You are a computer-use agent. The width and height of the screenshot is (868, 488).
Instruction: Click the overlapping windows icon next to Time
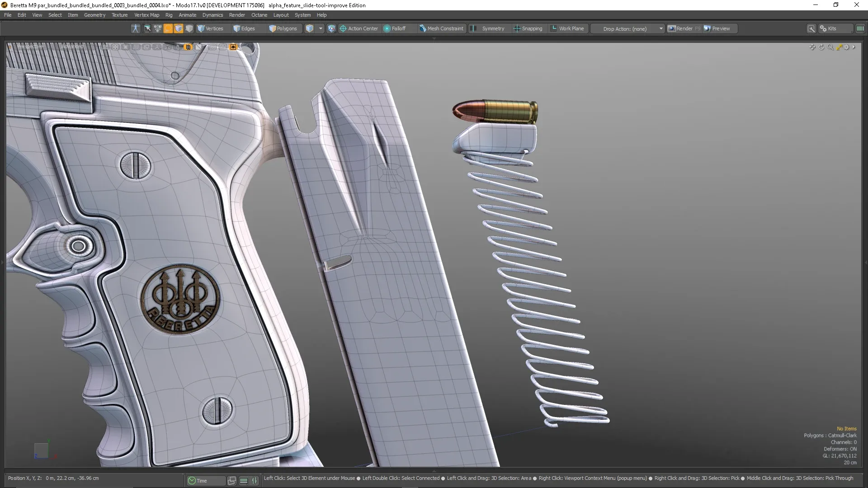232,481
